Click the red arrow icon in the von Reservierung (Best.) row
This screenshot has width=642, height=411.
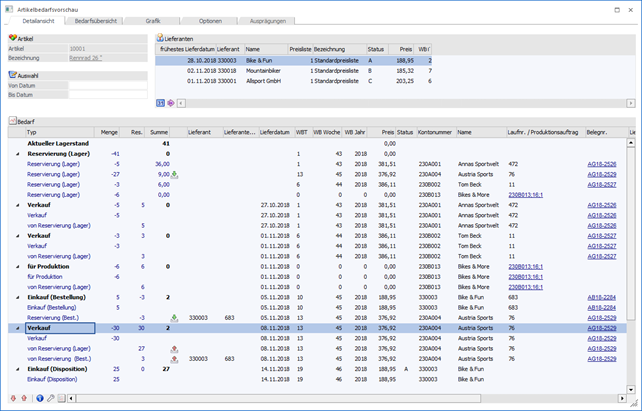(x=175, y=358)
